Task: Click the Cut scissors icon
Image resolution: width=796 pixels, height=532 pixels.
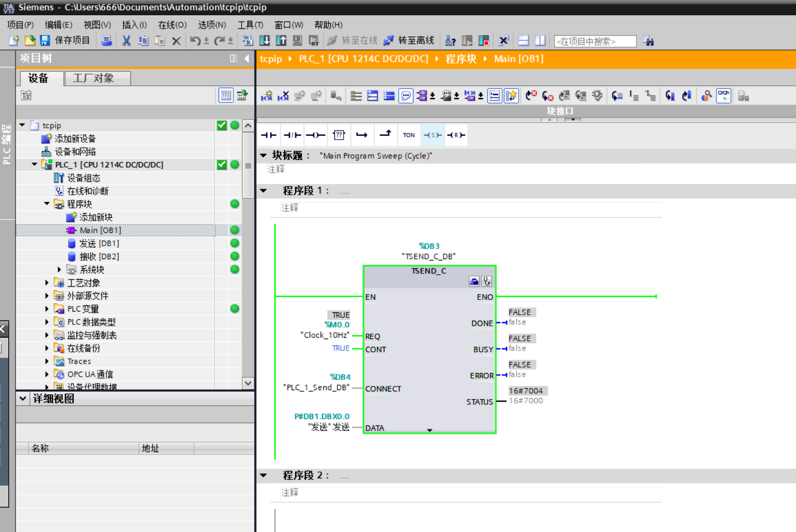Action: [x=126, y=40]
